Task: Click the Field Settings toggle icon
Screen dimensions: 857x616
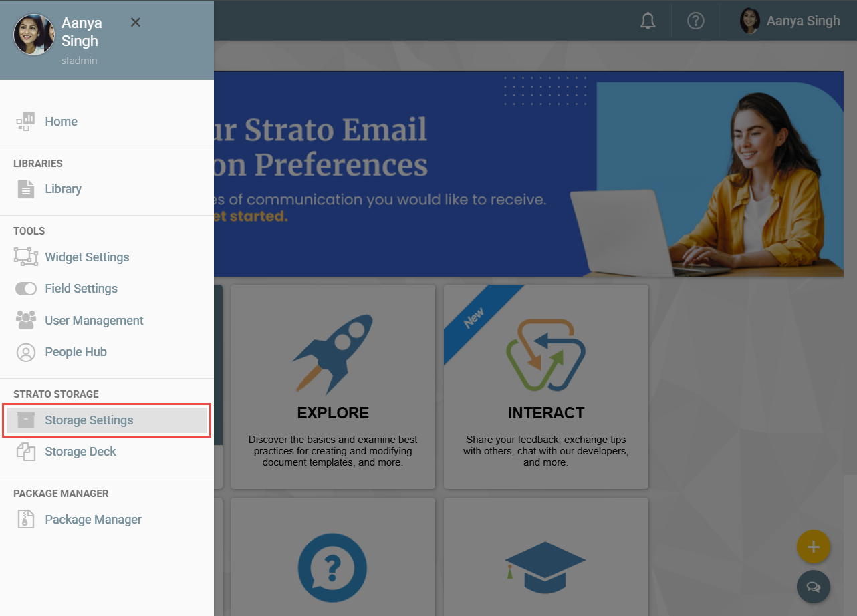Action: pyautogui.click(x=25, y=289)
